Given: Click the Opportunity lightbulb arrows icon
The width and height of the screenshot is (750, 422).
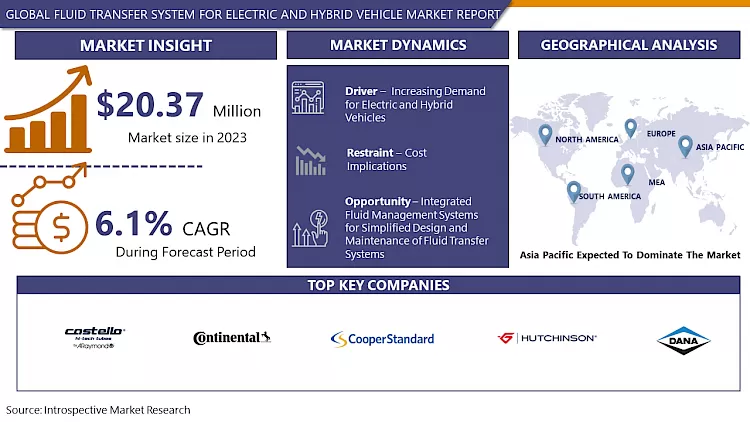Looking at the screenshot, I should [x=308, y=227].
